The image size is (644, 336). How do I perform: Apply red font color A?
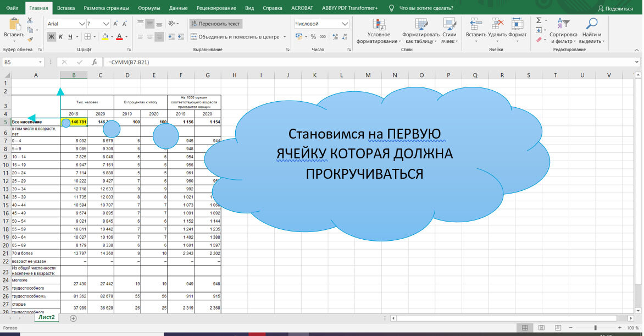[120, 37]
